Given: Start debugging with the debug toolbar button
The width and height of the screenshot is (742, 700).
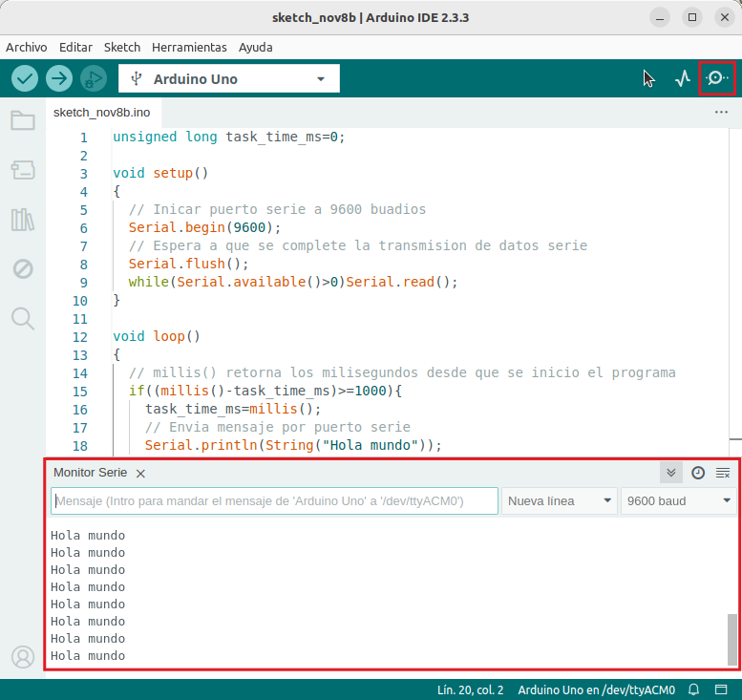Looking at the screenshot, I should click(93, 78).
